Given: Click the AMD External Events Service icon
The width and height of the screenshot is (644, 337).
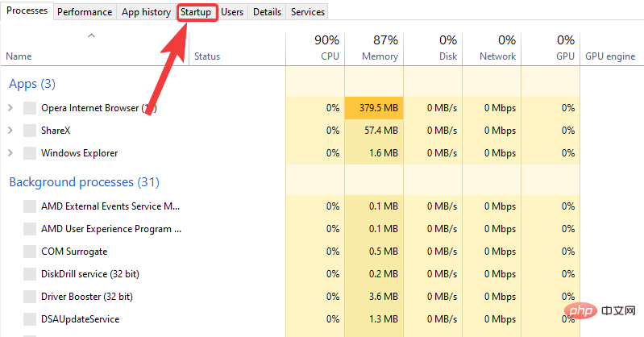Looking at the screenshot, I should coord(30,206).
